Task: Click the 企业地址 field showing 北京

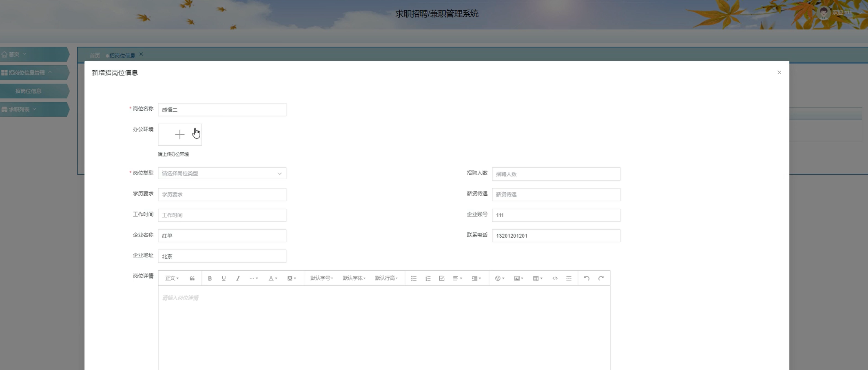Action: pos(222,256)
